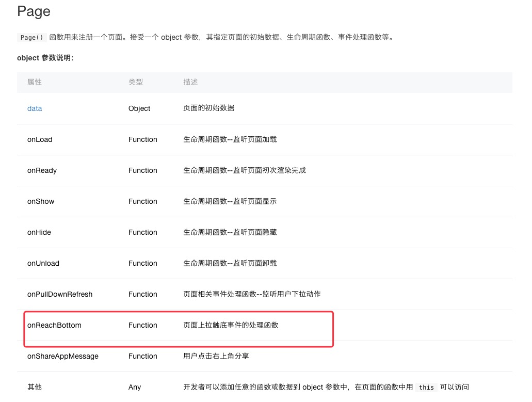Open the data property link
The image size is (532, 402).
pos(35,108)
